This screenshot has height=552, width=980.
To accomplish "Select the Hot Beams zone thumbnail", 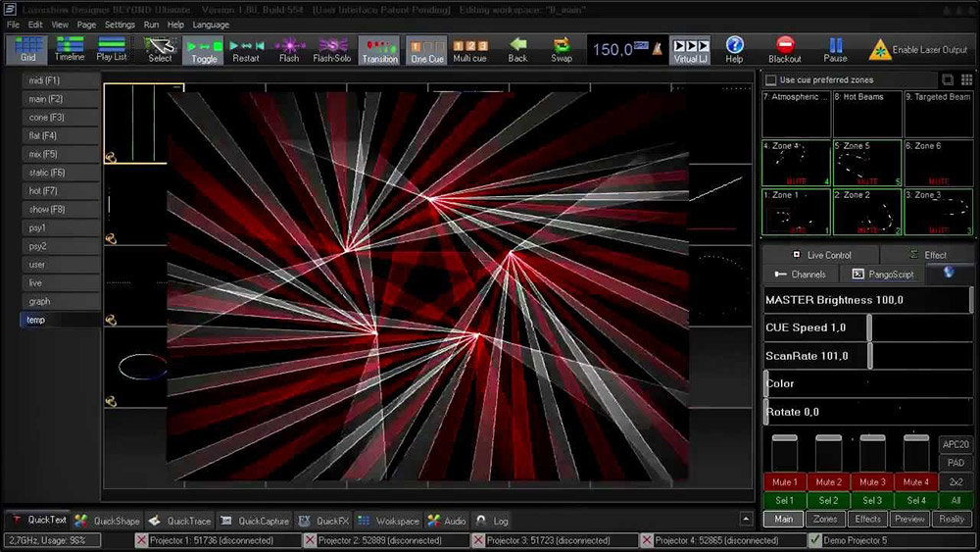I will click(x=867, y=114).
